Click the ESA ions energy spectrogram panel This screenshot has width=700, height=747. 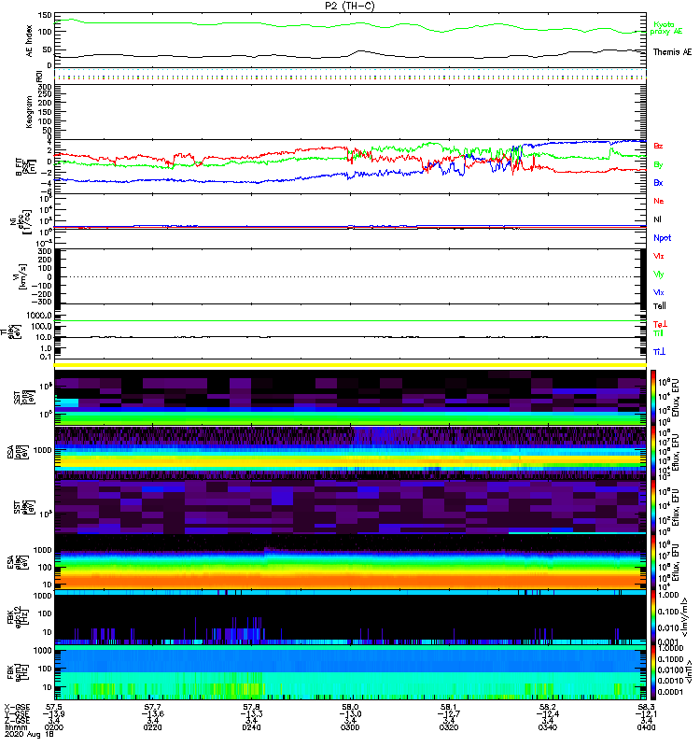point(350,452)
